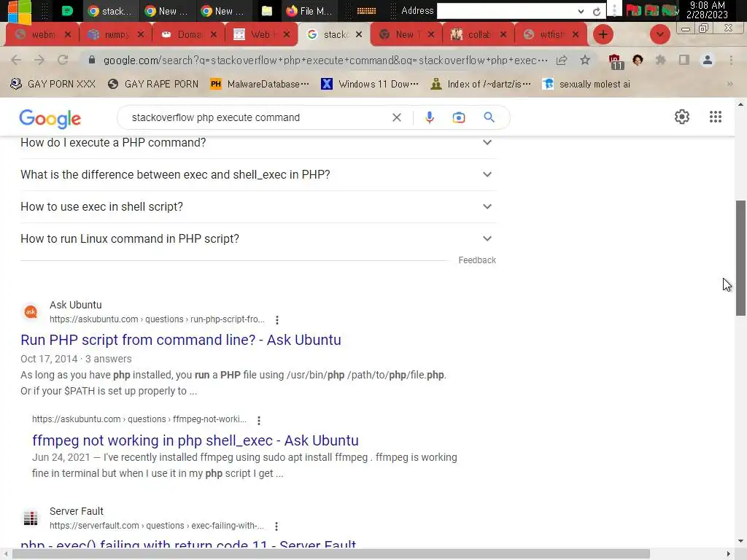This screenshot has width=747, height=560.
Task: Click the vertical scrollbar thumb
Action: point(740,257)
